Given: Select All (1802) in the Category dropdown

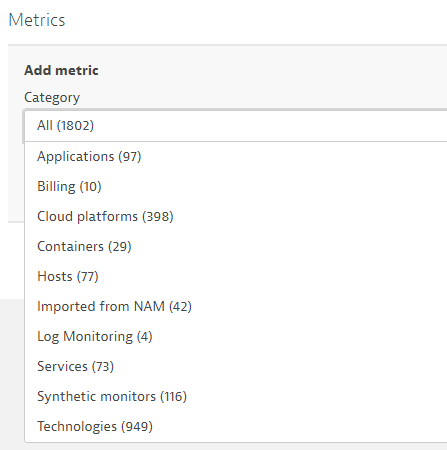Looking at the screenshot, I should coord(236,126).
